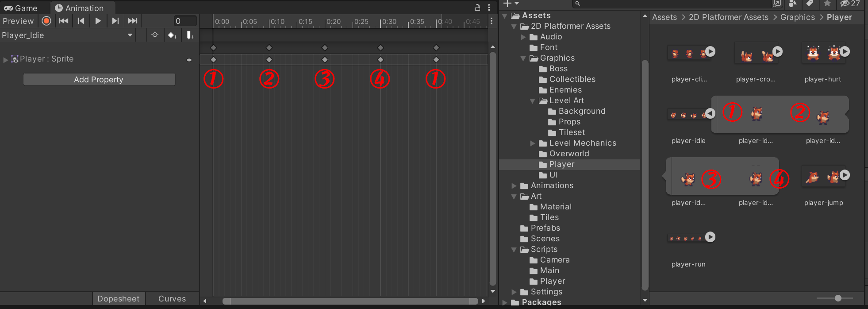The image size is (868, 309).
Task: Click the Search by Label tag icon
Action: point(809,4)
